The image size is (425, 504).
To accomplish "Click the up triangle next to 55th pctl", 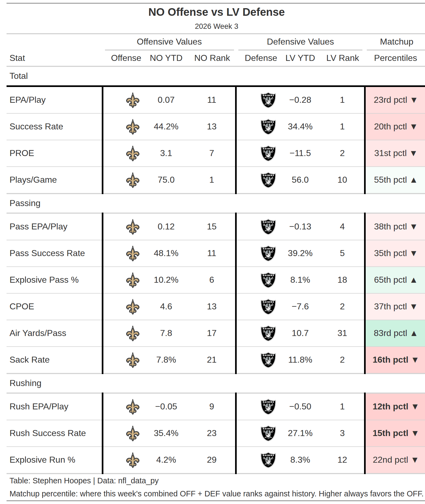I will 414,180.
